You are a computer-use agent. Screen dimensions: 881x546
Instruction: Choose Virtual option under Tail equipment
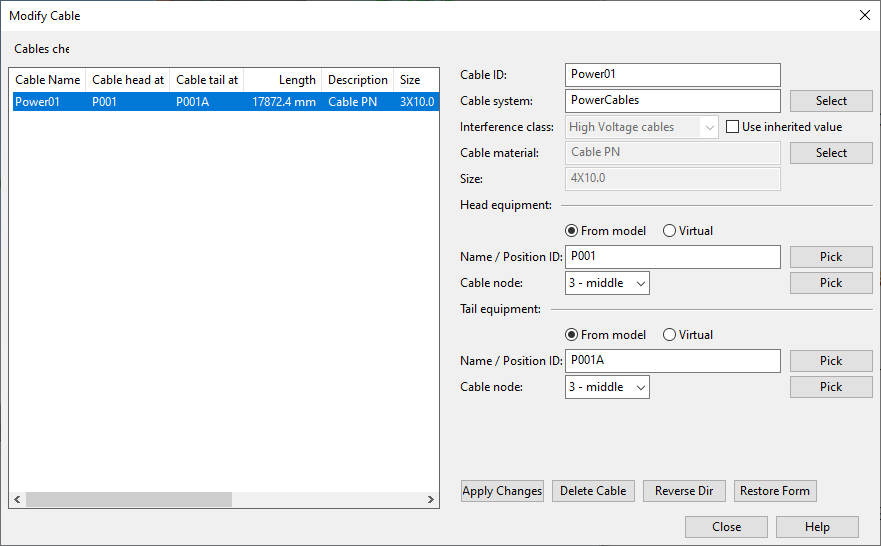click(670, 335)
